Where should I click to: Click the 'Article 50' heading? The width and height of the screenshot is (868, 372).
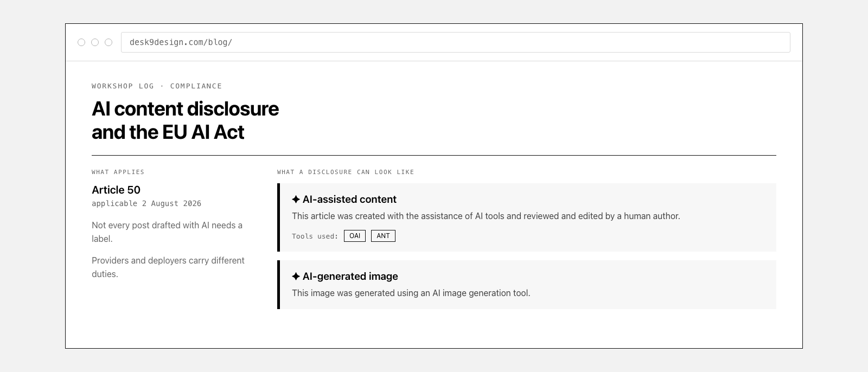click(x=116, y=190)
